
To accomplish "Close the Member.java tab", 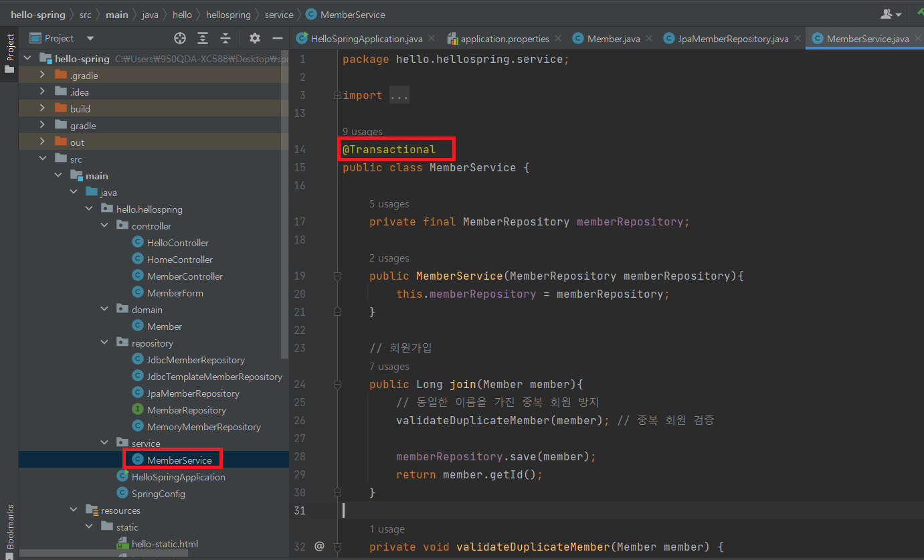I will [649, 39].
